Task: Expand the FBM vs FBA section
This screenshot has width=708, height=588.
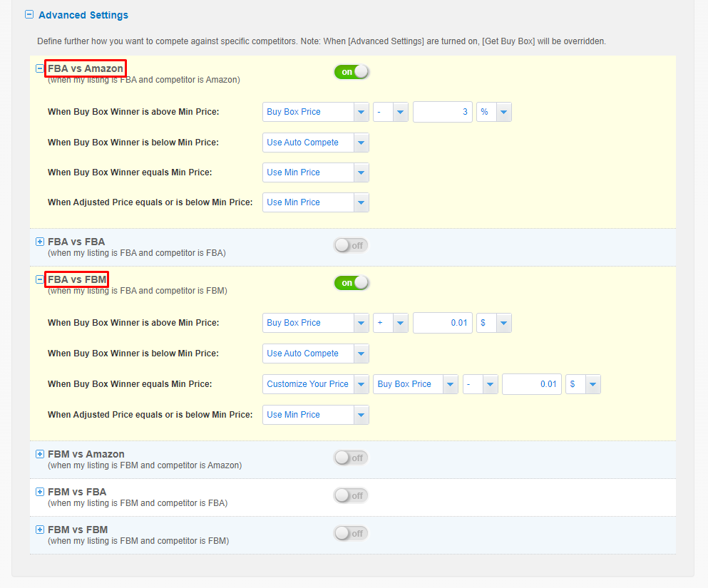Action: point(40,492)
